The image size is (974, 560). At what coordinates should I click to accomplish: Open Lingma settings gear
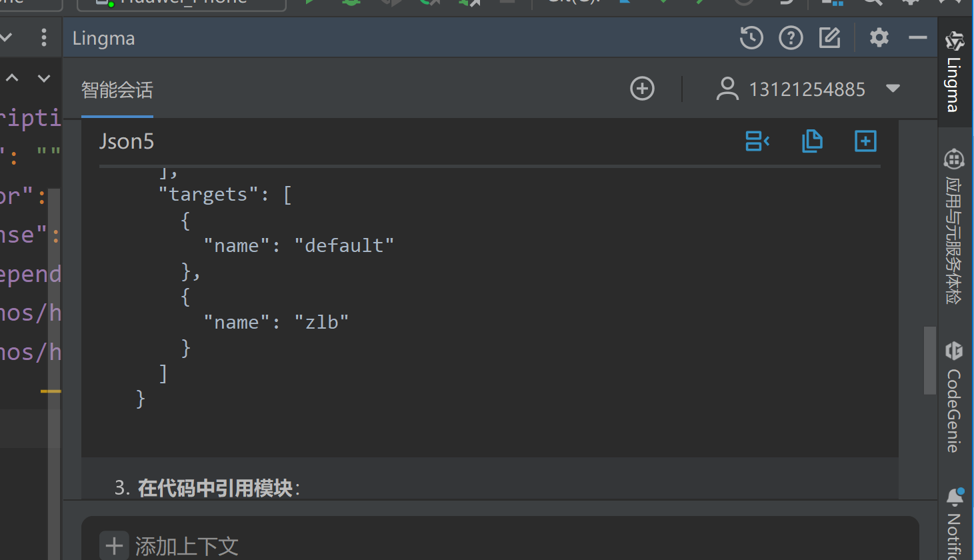[x=879, y=38]
